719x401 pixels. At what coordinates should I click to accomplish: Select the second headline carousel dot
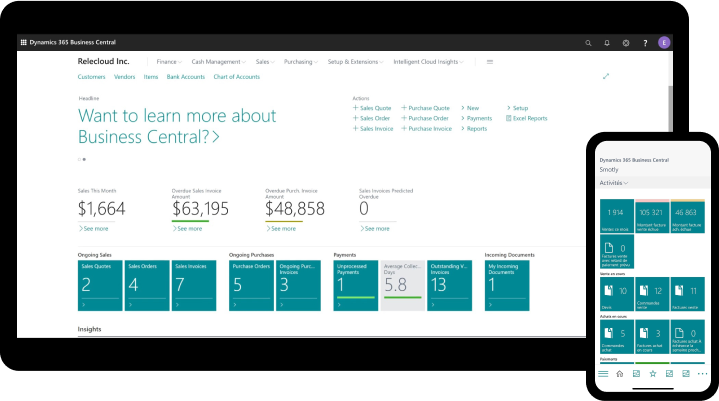(84, 159)
